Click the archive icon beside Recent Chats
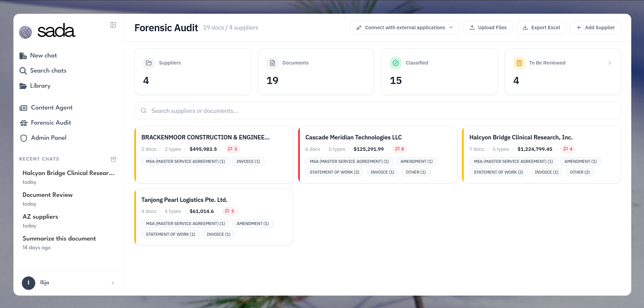This screenshot has width=644, height=308. [113, 159]
